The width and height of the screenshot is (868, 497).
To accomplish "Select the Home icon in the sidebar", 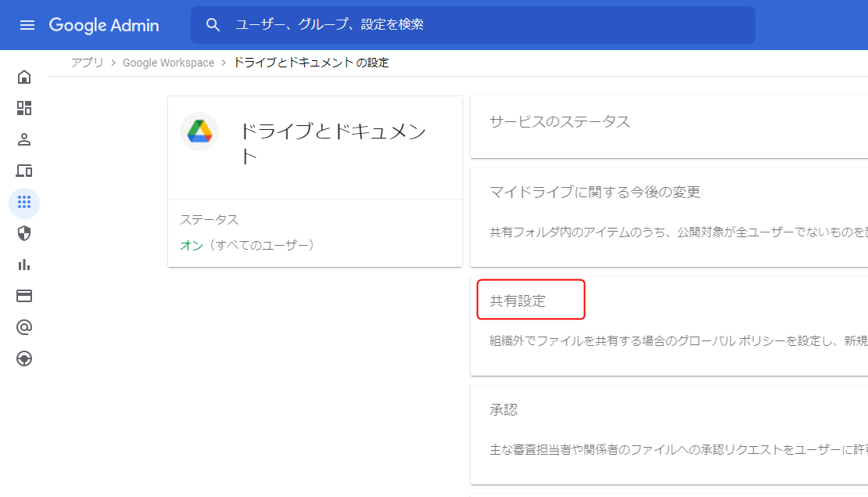I will pyautogui.click(x=23, y=76).
